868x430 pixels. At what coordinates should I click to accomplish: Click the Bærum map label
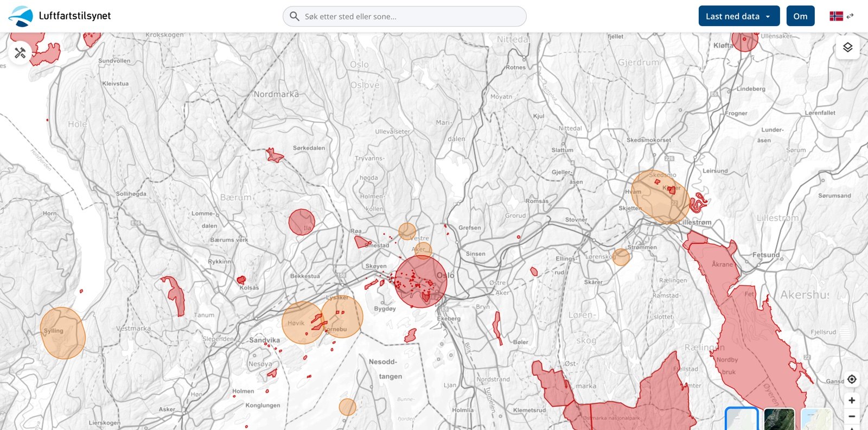(x=236, y=197)
